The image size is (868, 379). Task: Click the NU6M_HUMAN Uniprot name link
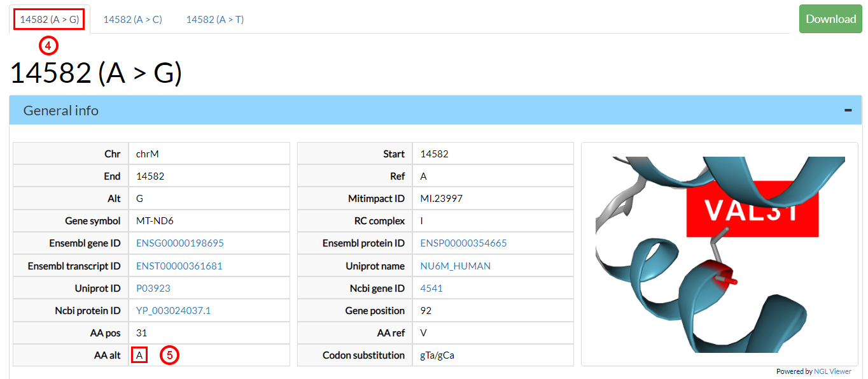click(x=455, y=266)
